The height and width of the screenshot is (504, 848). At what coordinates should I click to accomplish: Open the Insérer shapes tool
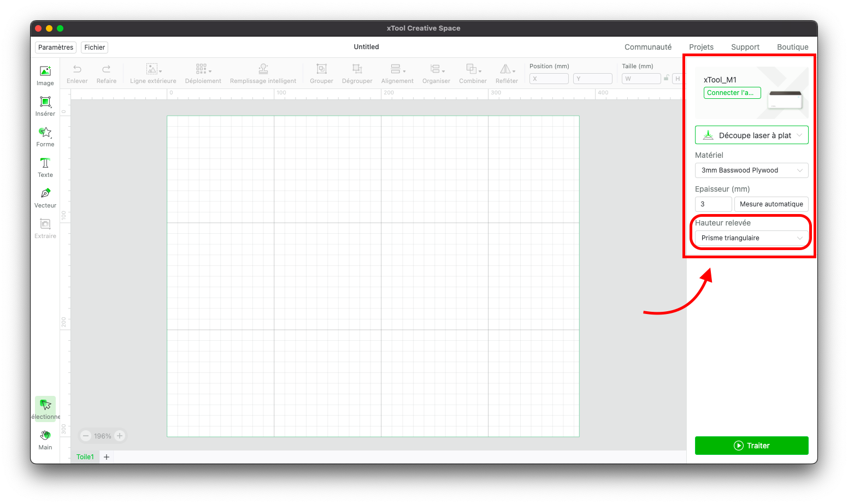click(45, 106)
